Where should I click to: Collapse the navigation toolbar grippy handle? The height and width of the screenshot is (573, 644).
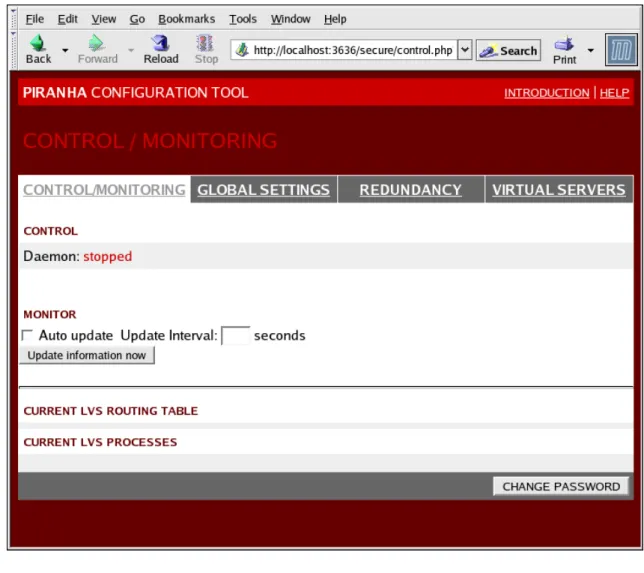[x=14, y=49]
